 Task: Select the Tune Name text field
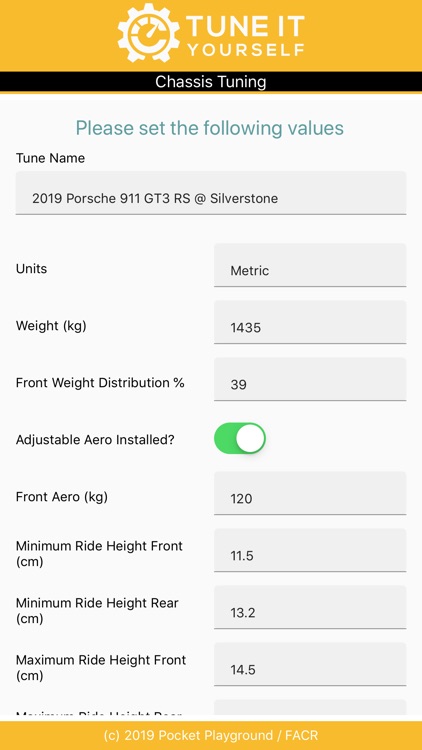(x=211, y=193)
